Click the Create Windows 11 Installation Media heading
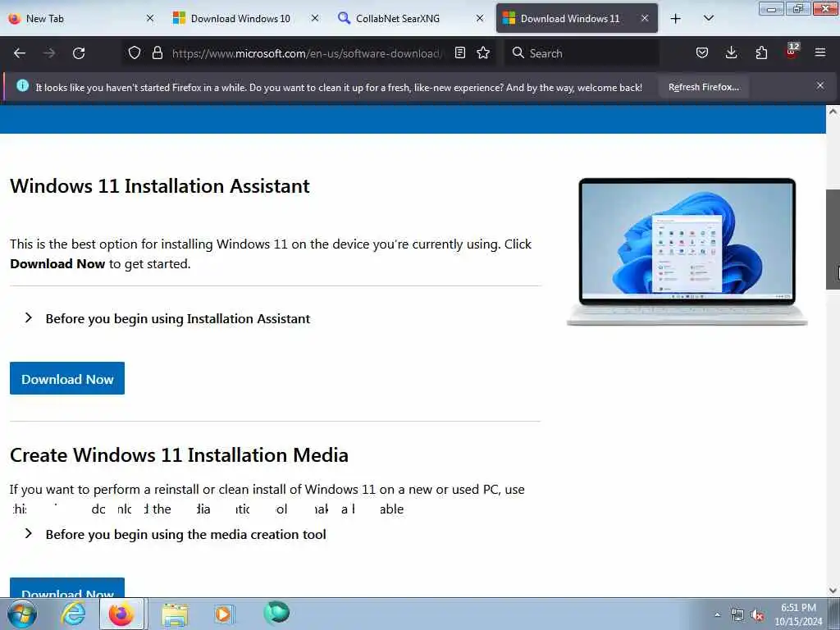840x630 pixels. [179, 454]
